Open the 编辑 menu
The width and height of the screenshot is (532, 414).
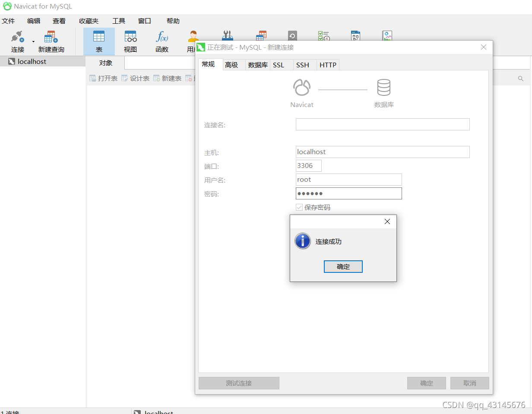34,21
